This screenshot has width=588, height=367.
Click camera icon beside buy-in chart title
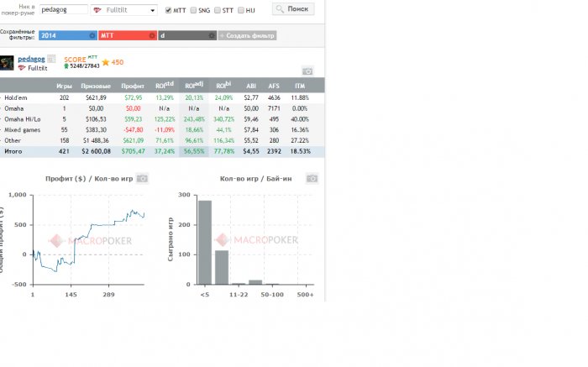click(312, 178)
